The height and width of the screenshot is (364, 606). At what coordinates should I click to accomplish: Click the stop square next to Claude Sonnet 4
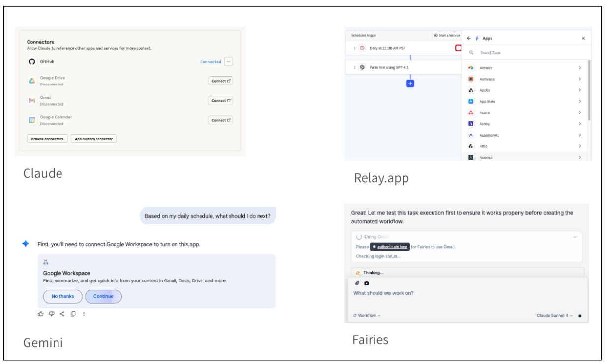coord(580,316)
